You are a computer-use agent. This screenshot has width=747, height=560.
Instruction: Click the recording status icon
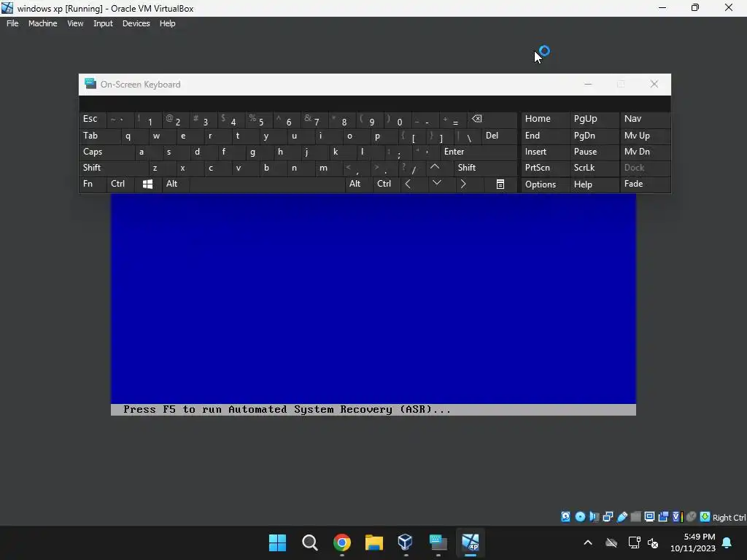tap(663, 517)
